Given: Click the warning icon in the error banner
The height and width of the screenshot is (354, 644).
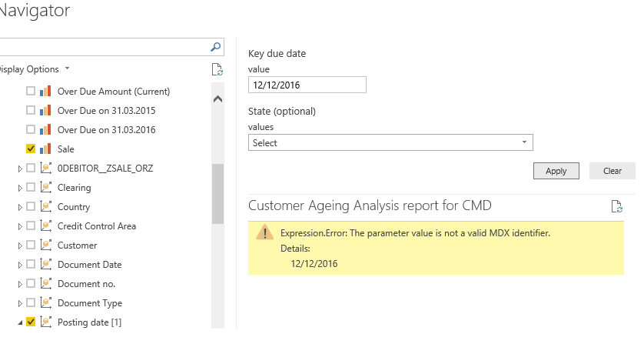Looking at the screenshot, I should coord(265,232).
